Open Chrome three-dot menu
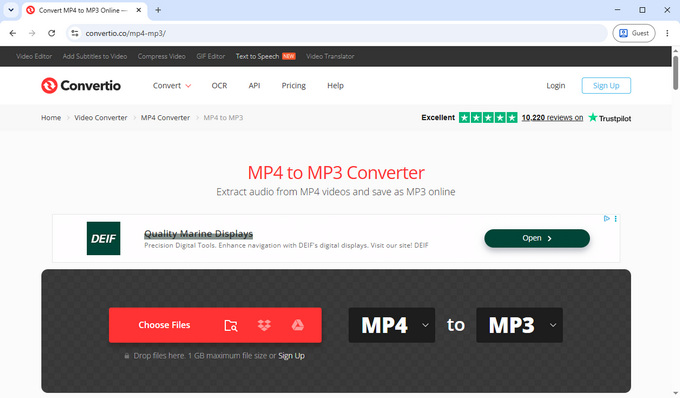The width and height of the screenshot is (680, 398). pyautogui.click(x=667, y=33)
